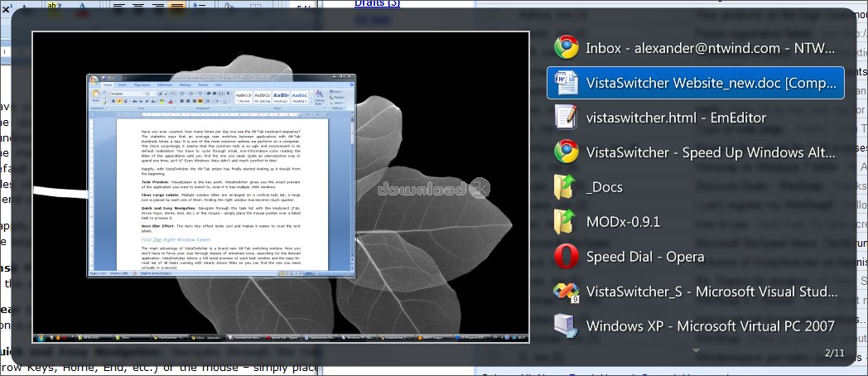The height and width of the screenshot is (376, 868).
Task: Click the Chrome icon beside the Inbox entry
Action: pos(567,48)
